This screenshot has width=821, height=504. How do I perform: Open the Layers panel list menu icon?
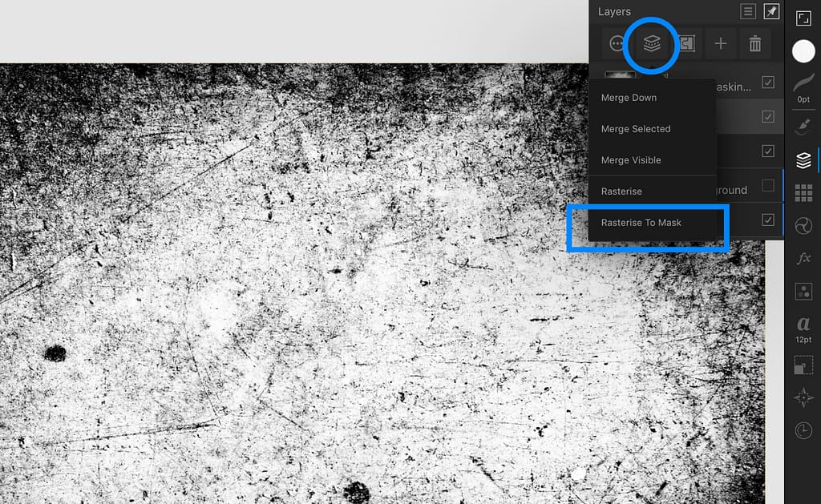(x=747, y=11)
